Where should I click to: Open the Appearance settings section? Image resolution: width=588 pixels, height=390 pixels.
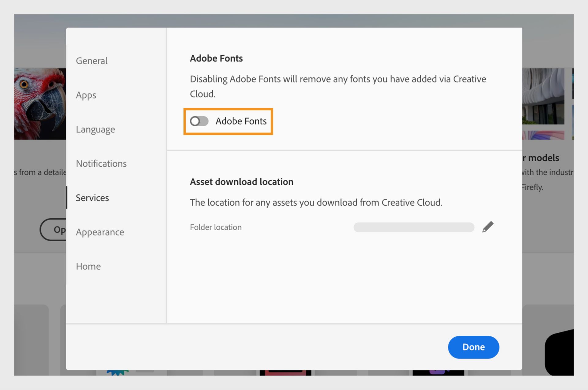(x=100, y=232)
